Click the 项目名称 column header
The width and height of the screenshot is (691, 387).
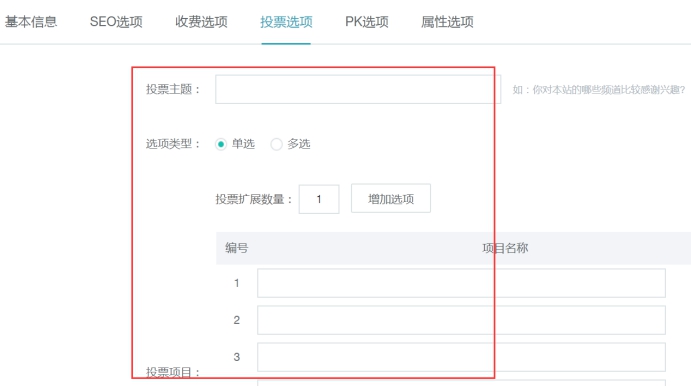505,248
